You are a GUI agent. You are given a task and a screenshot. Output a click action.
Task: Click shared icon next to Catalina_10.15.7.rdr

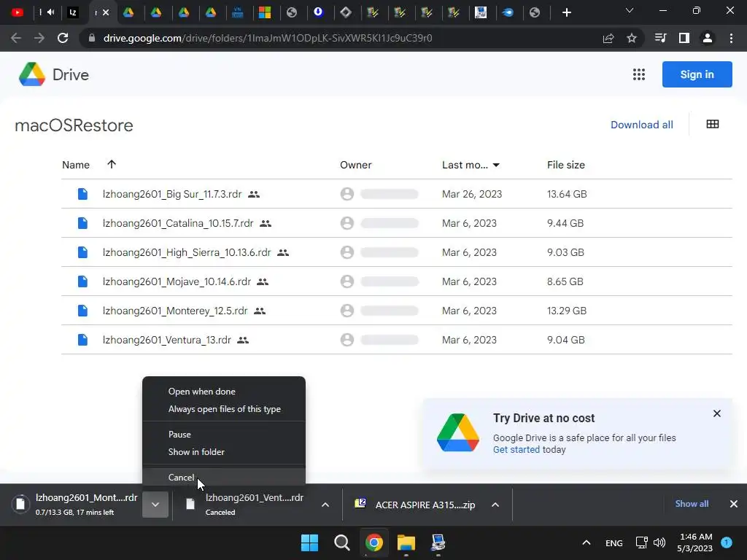[266, 223]
